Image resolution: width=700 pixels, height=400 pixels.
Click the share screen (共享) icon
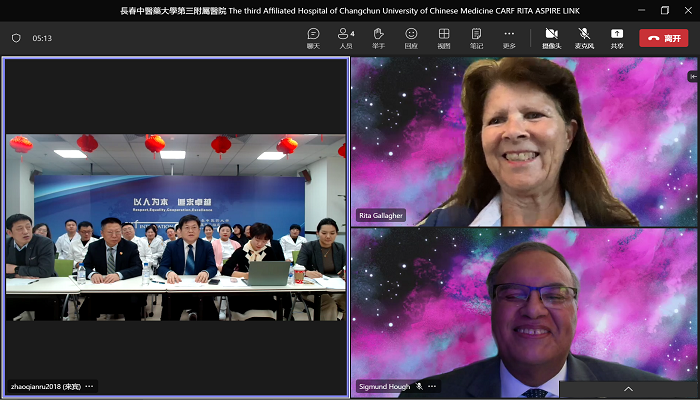pyautogui.click(x=616, y=38)
